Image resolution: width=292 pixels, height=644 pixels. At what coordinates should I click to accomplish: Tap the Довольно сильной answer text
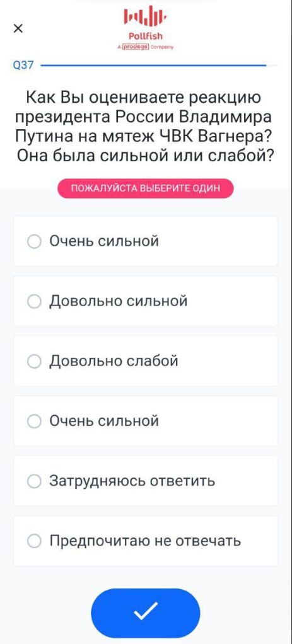tap(119, 301)
